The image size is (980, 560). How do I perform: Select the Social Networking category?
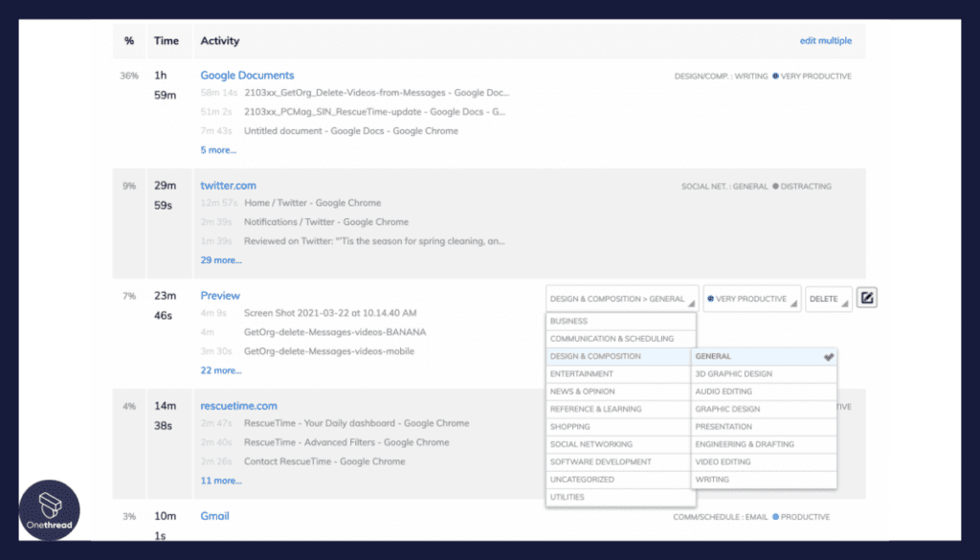(618, 444)
